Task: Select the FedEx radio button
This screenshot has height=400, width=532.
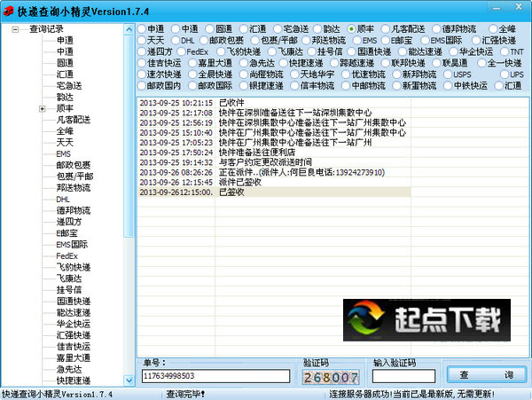Action: [181, 52]
